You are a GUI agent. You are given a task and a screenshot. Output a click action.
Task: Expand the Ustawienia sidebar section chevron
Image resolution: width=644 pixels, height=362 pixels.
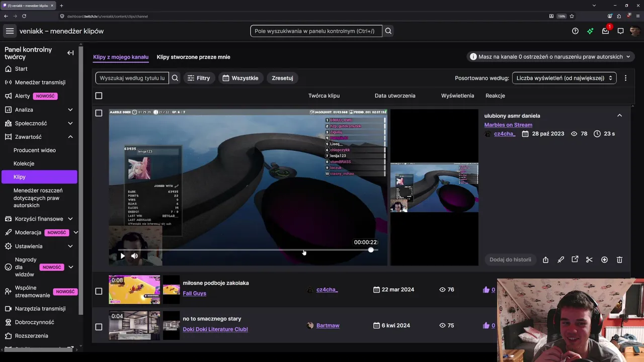(x=70, y=246)
